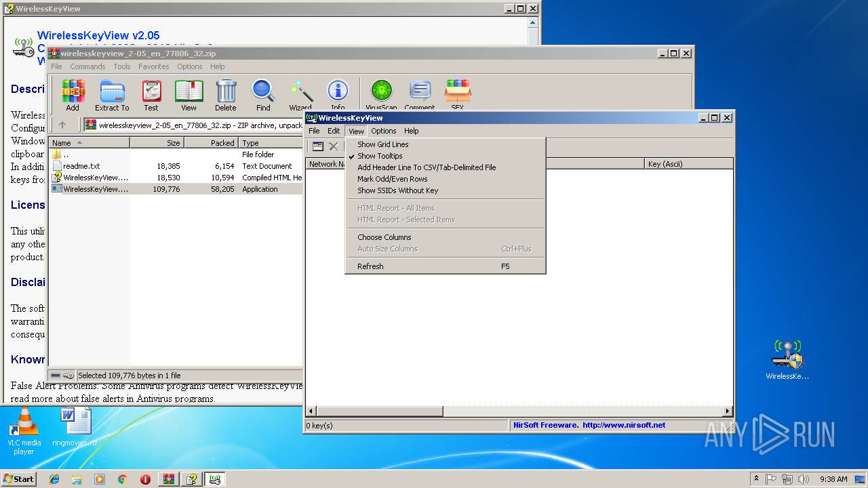The width and height of the screenshot is (868, 488).
Task: Select the WirelessKeyView application file row
Action: point(176,189)
